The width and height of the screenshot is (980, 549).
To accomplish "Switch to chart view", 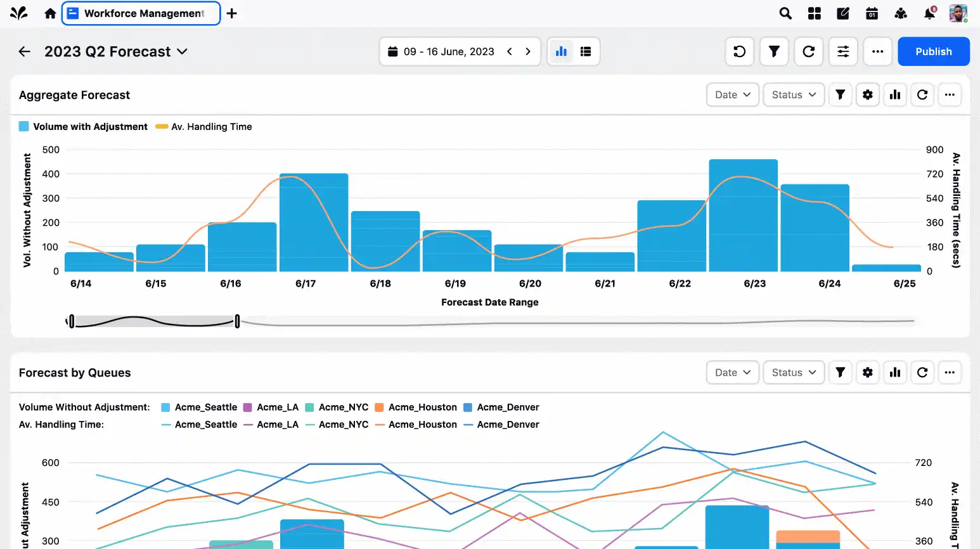I will coord(561,51).
